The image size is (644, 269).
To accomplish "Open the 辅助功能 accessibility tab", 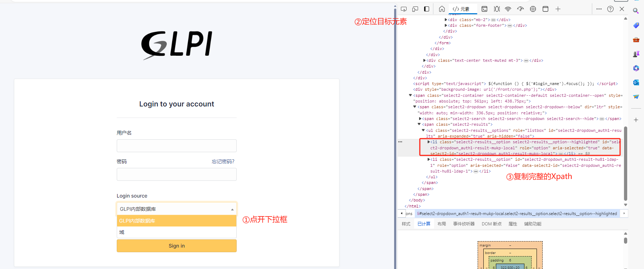I will (x=533, y=224).
